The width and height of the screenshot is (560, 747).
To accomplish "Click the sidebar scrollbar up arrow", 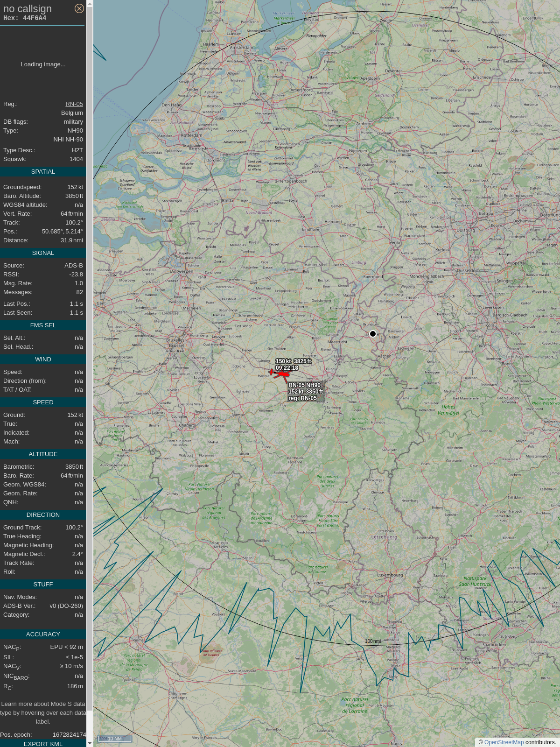I will coord(90,4).
